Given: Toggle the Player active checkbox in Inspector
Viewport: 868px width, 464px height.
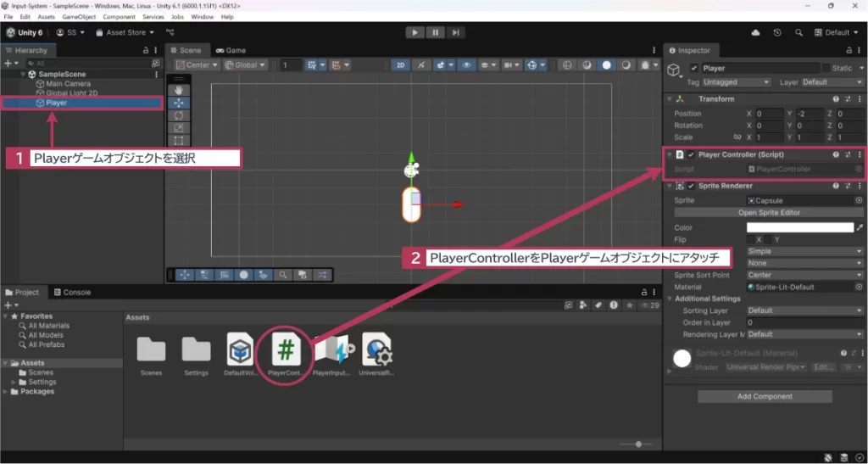Looking at the screenshot, I should [x=694, y=68].
